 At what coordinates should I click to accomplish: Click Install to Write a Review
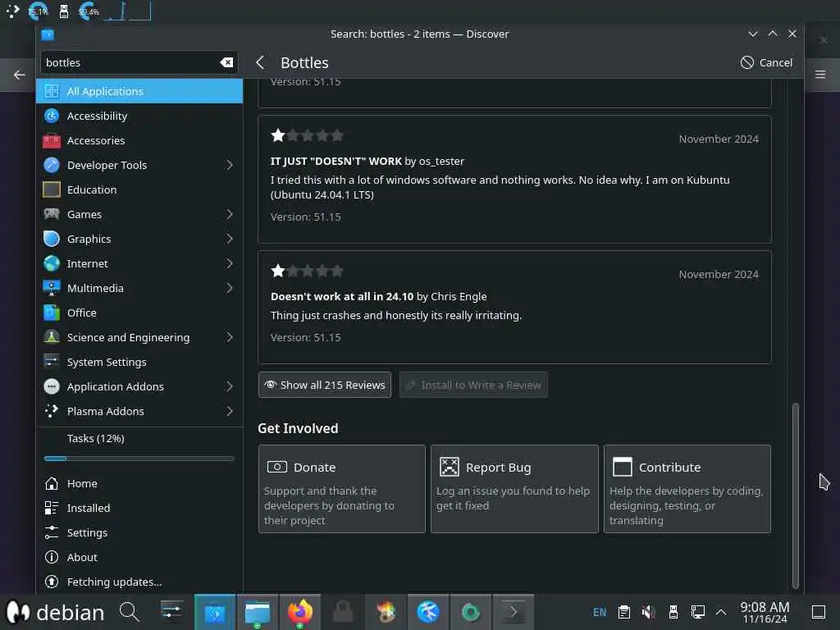473,386
